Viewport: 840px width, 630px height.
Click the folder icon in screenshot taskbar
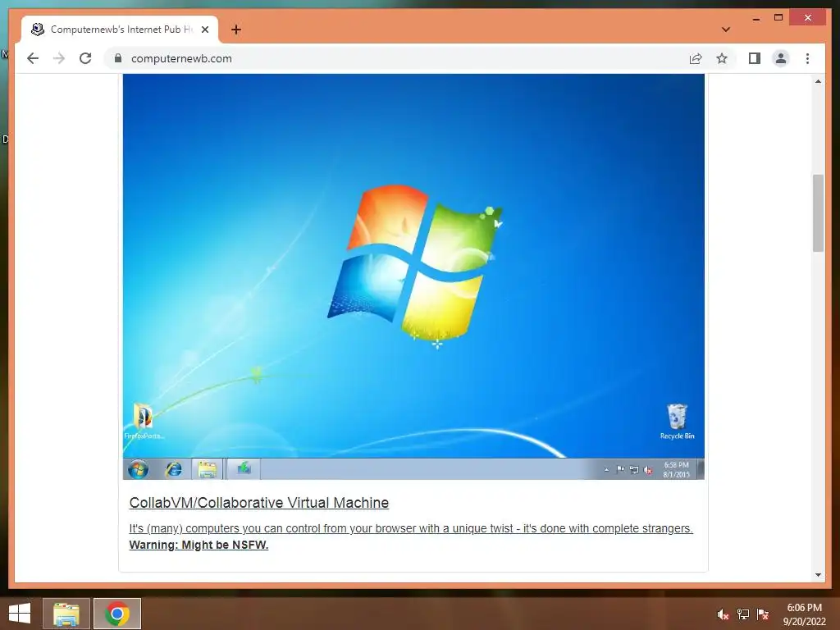208,469
